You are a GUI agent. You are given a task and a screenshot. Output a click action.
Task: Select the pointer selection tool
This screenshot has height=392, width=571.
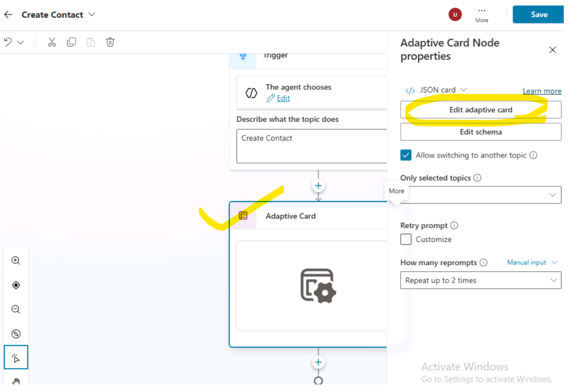(16, 358)
